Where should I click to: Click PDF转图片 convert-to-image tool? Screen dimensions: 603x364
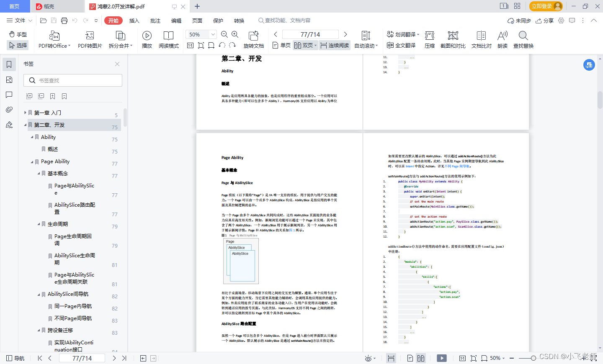[x=90, y=40]
